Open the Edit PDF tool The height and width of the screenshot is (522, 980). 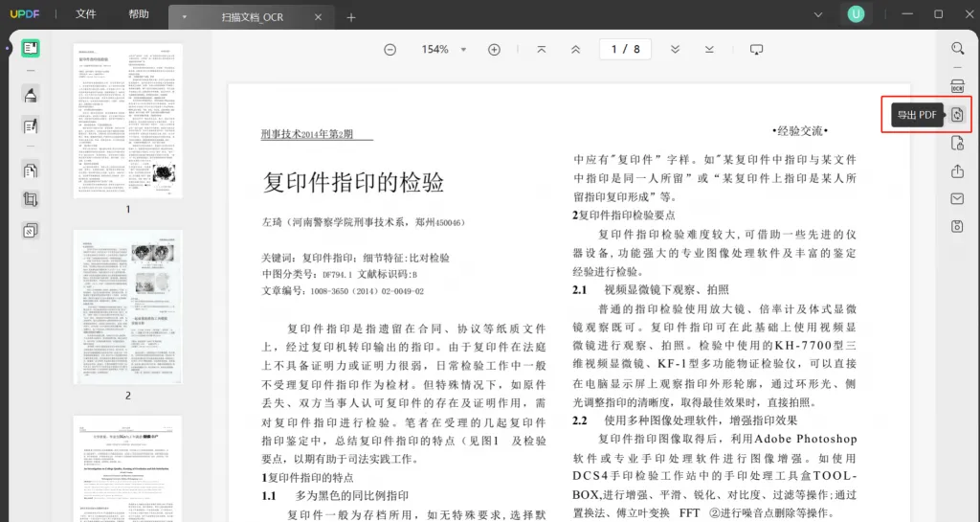click(30, 126)
